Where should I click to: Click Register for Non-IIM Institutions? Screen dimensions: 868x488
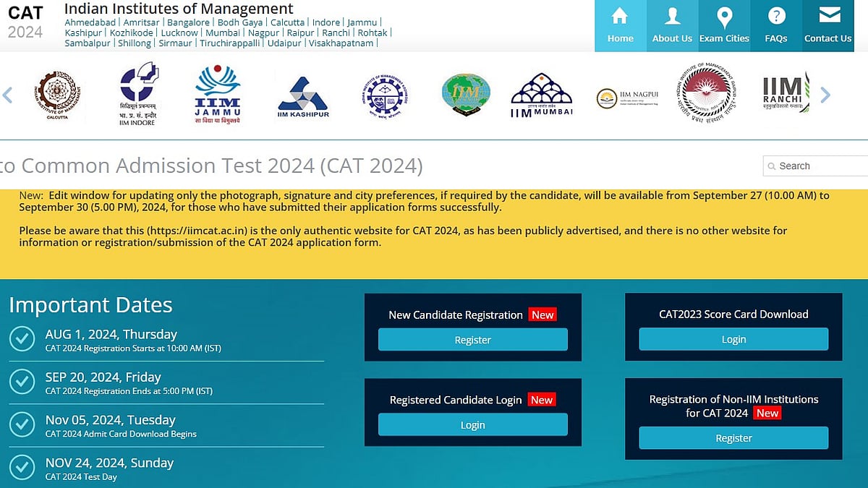pyautogui.click(x=733, y=438)
